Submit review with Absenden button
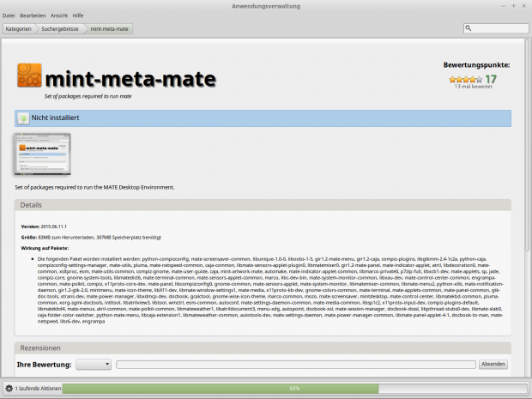This screenshot has height=399, width=532. tap(493, 364)
